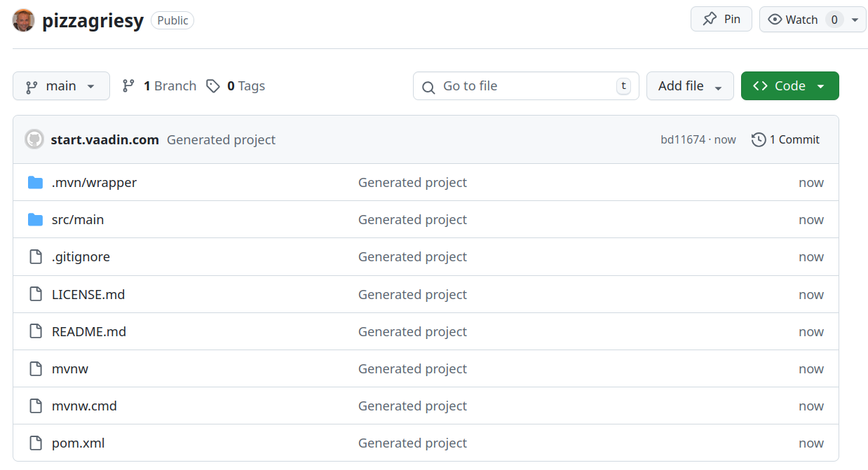Open the mvnw.cmd file

[x=84, y=406]
